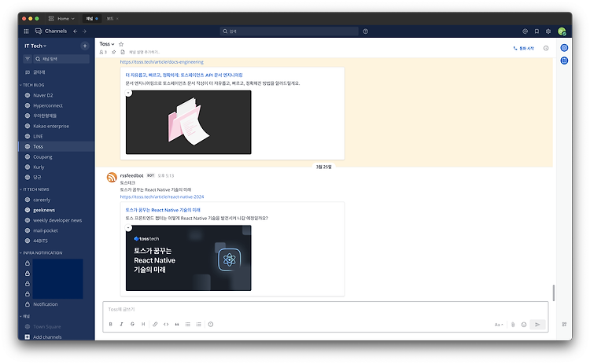Open Toss channel header dropdown
Screen dimensions: 590x364
(x=107, y=44)
